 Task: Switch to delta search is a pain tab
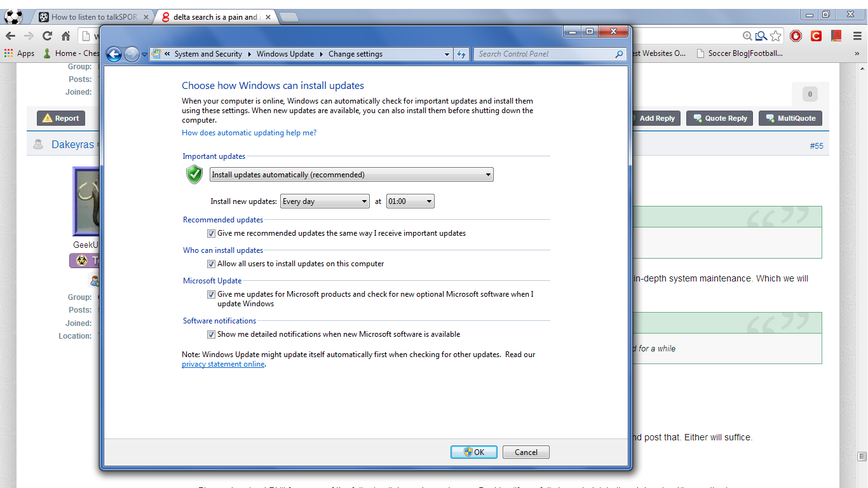tap(215, 17)
